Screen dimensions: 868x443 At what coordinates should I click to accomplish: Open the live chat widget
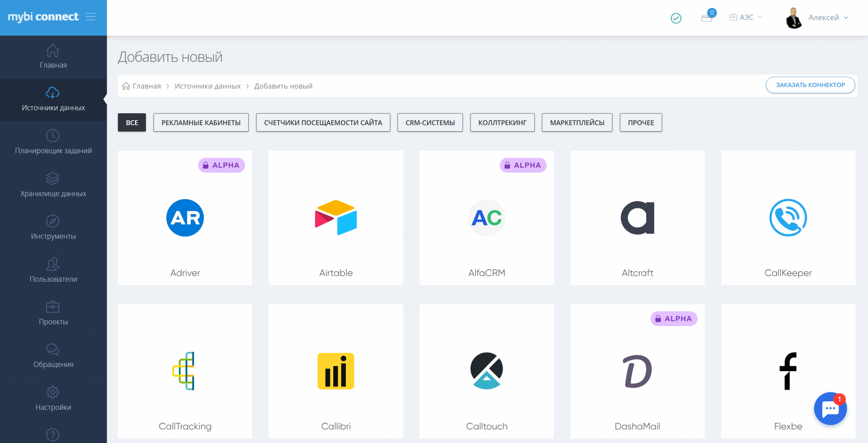click(x=830, y=408)
